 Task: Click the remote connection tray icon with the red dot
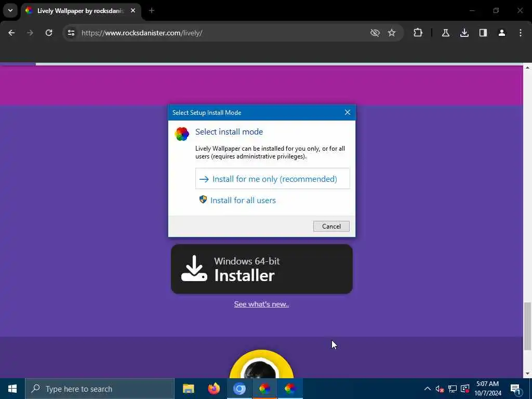[465, 389]
